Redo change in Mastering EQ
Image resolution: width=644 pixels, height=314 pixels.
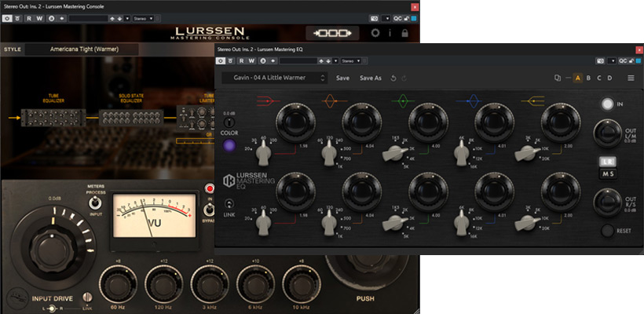[404, 78]
